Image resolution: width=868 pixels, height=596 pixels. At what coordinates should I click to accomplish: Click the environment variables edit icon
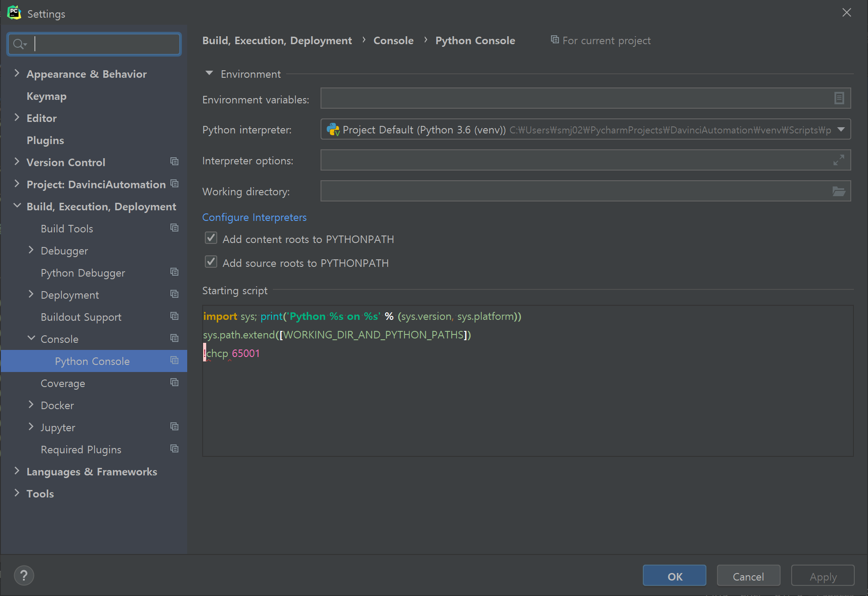click(839, 98)
